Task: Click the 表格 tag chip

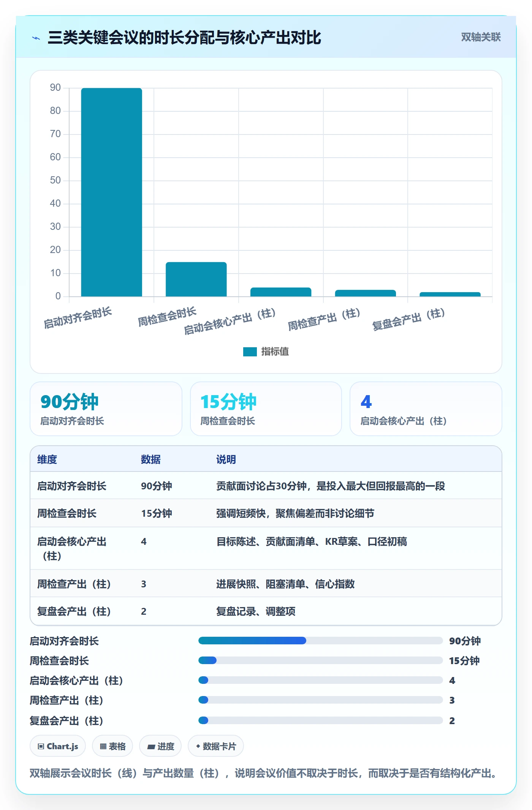Action: [x=112, y=746]
